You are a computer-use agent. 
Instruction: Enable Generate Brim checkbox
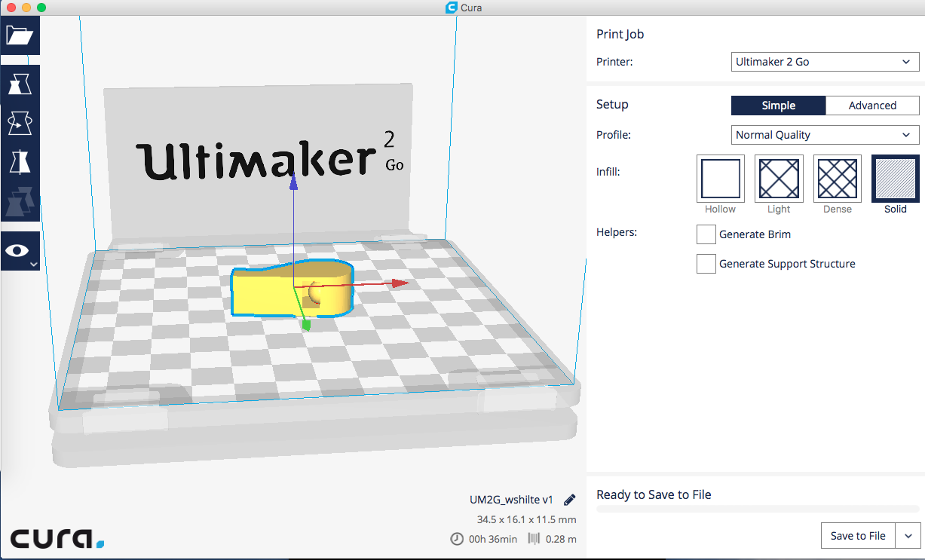tap(706, 234)
